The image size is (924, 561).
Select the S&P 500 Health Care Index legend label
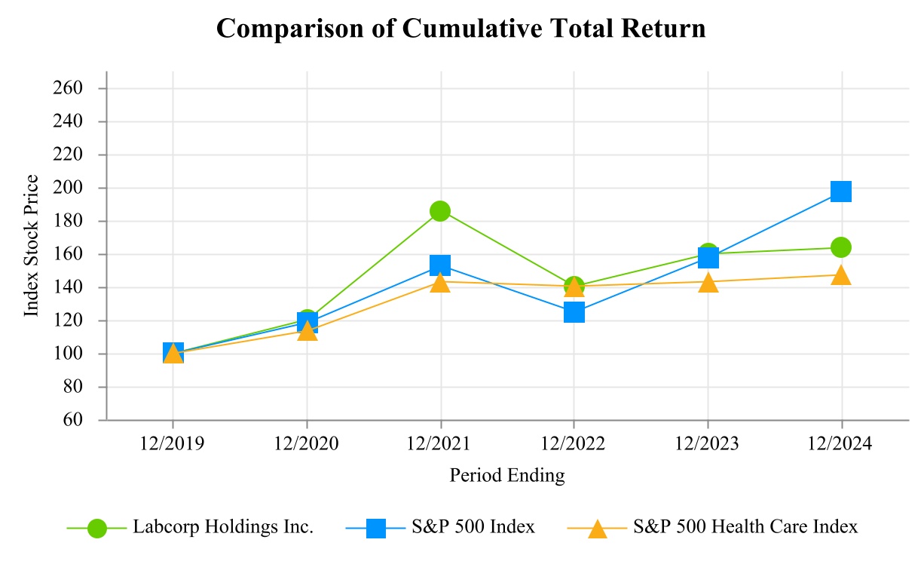(745, 527)
